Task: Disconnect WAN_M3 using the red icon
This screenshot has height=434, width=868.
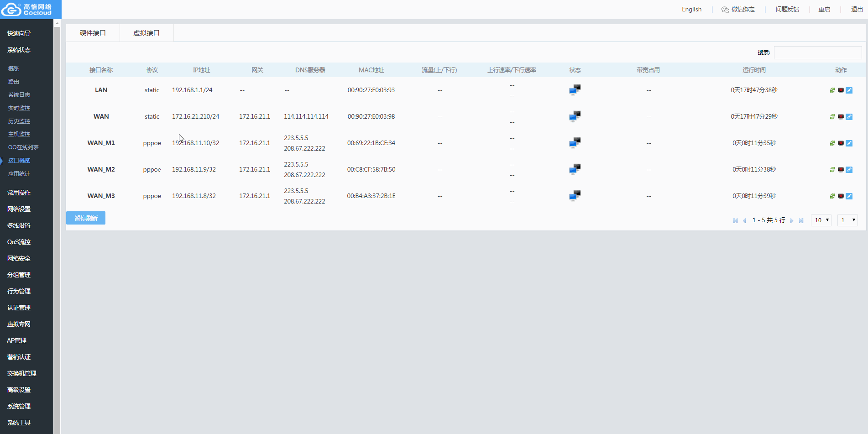Action: (x=841, y=196)
